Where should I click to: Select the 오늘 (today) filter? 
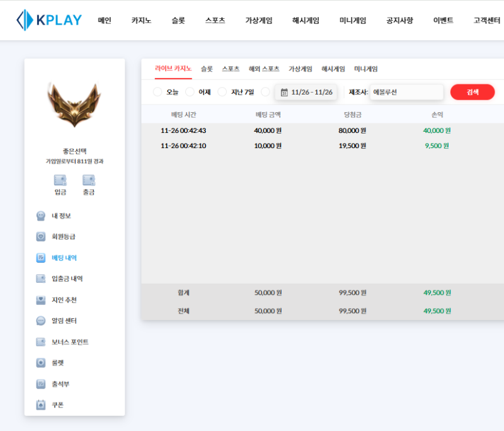pyautogui.click(x=166, y=91)
